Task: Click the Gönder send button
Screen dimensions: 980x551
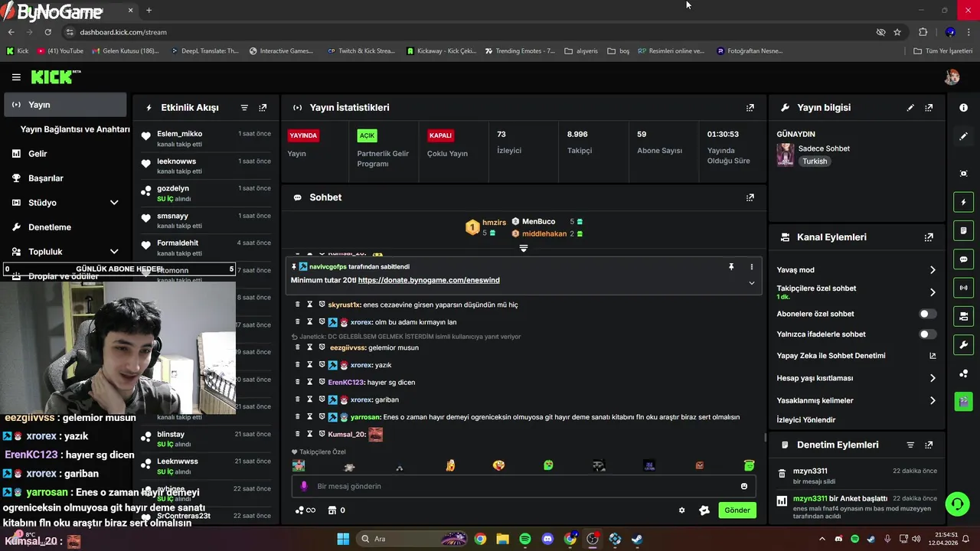Action: 737,510
